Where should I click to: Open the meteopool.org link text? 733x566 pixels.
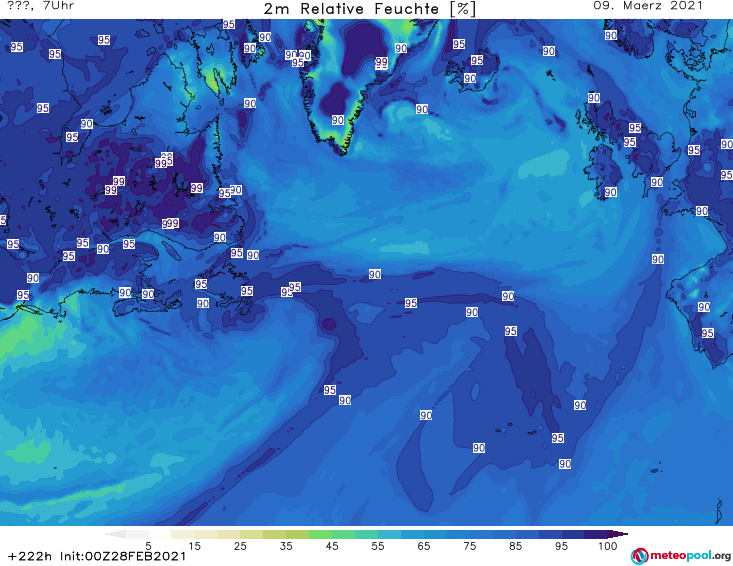pyautogui.click(x=690, y=555)
